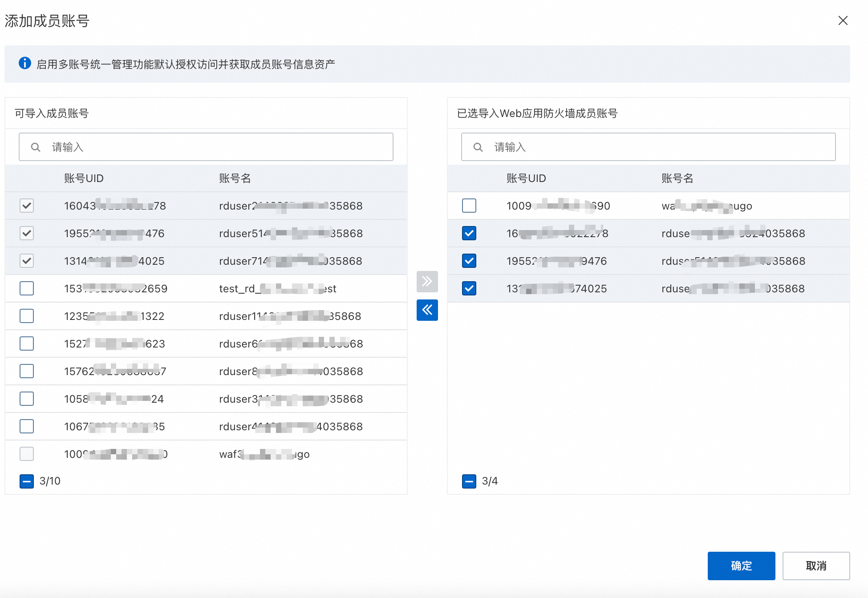
Task: Click the 添加成员账号 dialog title
Action: [x=47, y=21]
